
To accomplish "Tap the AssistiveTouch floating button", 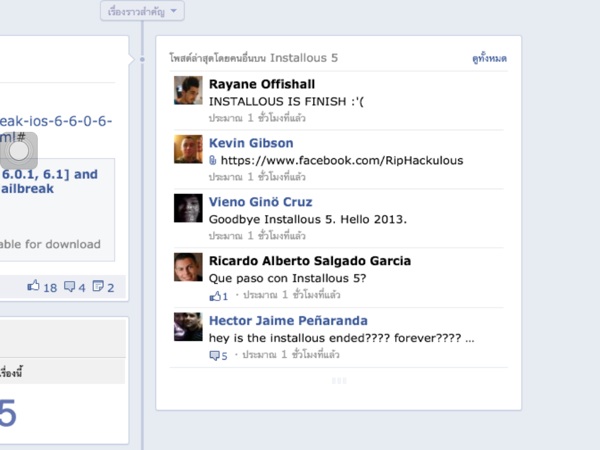I will (19, 151).
